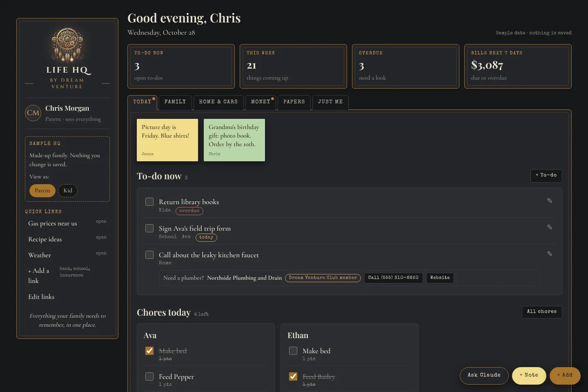
Task: Click the today tag on field trip form
Action: click(206, 237)
